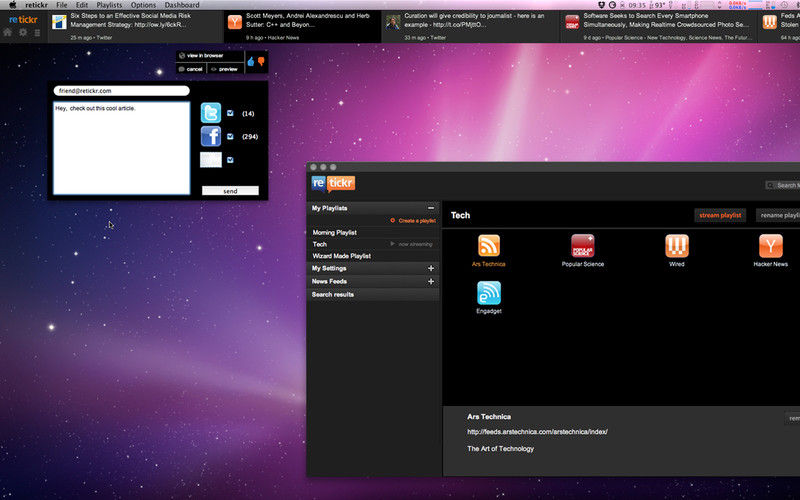The image size is (800, 500).
Task: Click the Hacker News Y icon in ticker
Action: pos(235,21)
